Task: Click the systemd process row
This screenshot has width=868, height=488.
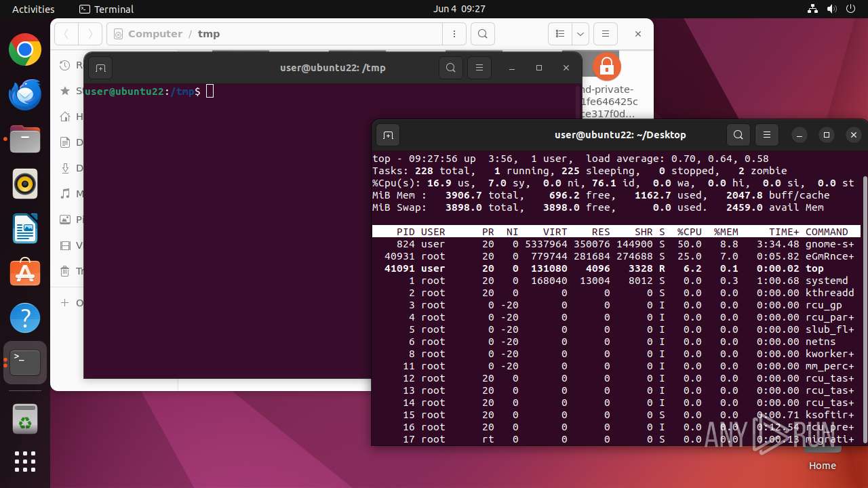Action: tap(616, 281)
